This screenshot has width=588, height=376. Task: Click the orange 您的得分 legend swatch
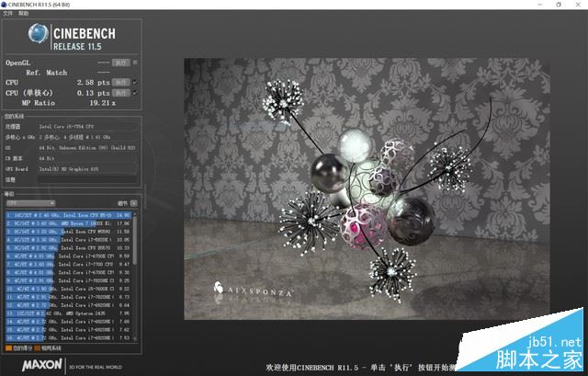8,348
